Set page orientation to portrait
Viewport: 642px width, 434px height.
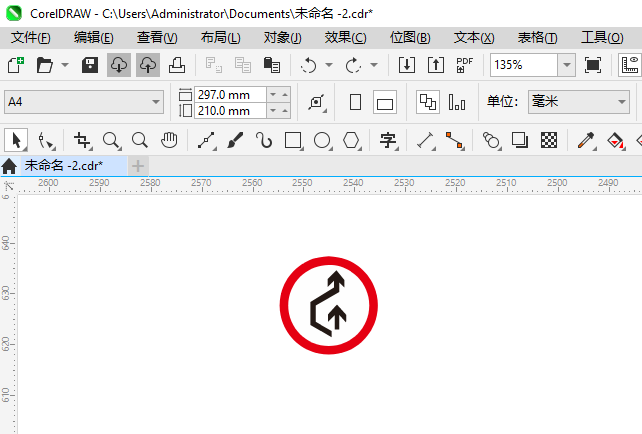coord(355,102)
